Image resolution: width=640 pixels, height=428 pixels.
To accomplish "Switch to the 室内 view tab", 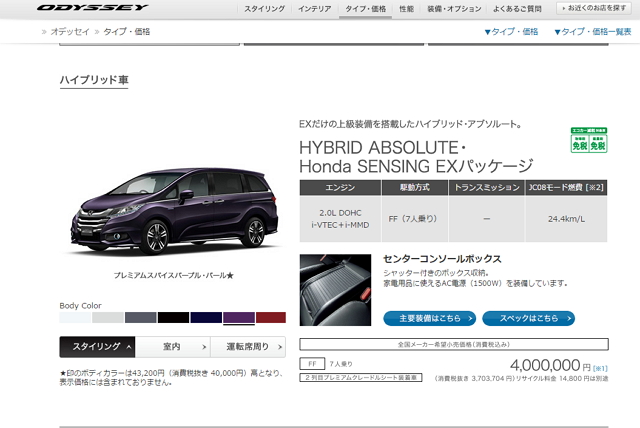I will click(173, 347).
